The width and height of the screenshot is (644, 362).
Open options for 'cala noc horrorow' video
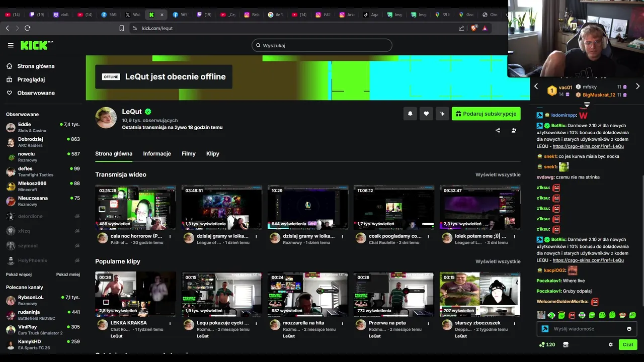[x=170, y=236]
